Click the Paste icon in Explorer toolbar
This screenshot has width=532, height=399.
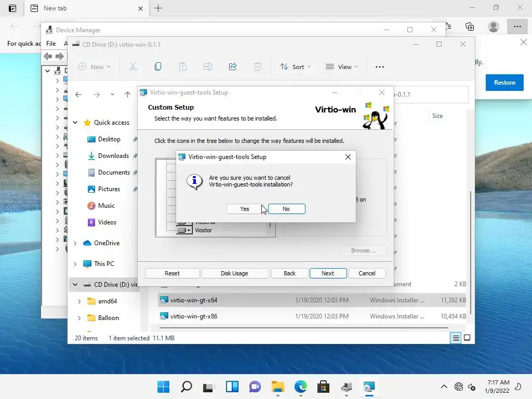[183, 67]
